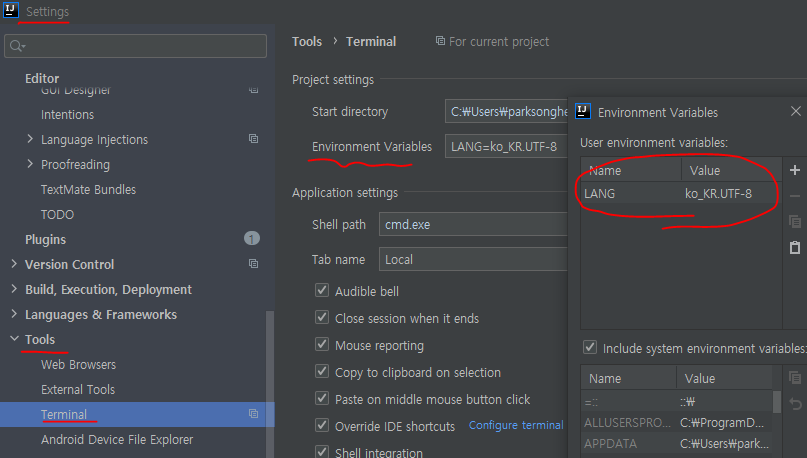807x458 pixels.
Task: Click the Tab name field
Action: [473, 259]
